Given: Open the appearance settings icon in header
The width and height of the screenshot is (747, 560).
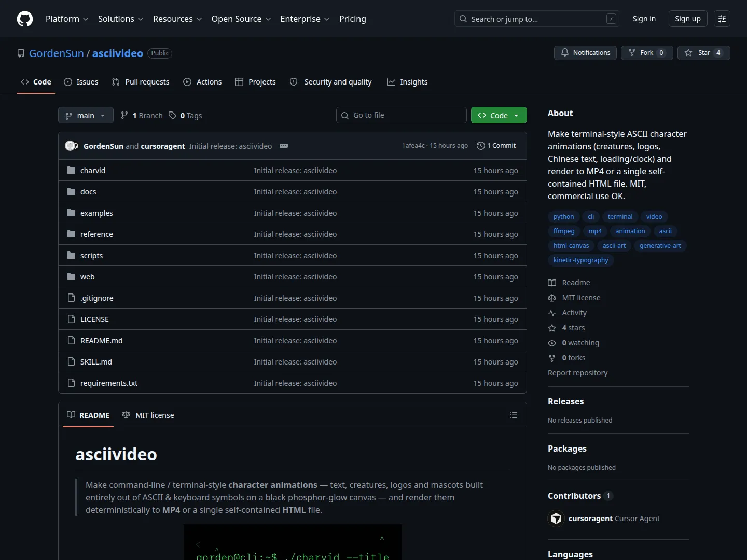Looking at the screenshot, I should [722, 19].
